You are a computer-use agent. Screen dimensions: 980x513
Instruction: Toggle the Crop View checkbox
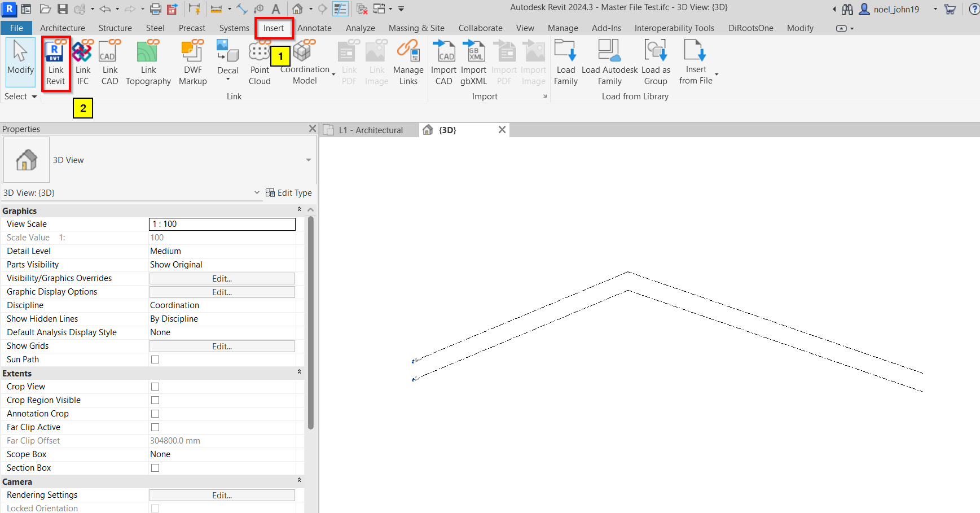coord(155,387)
